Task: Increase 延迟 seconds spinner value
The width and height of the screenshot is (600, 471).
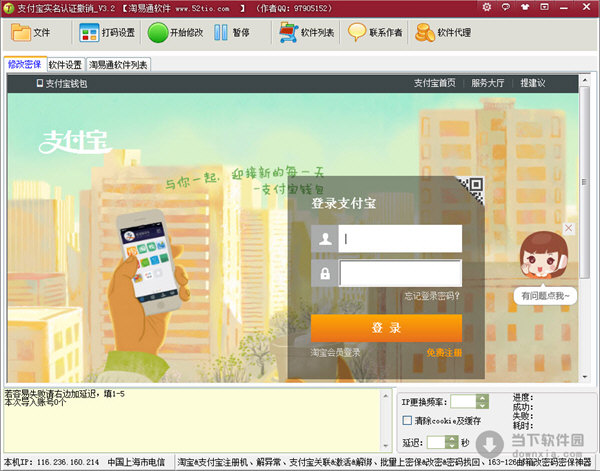Action: point(452,439)
